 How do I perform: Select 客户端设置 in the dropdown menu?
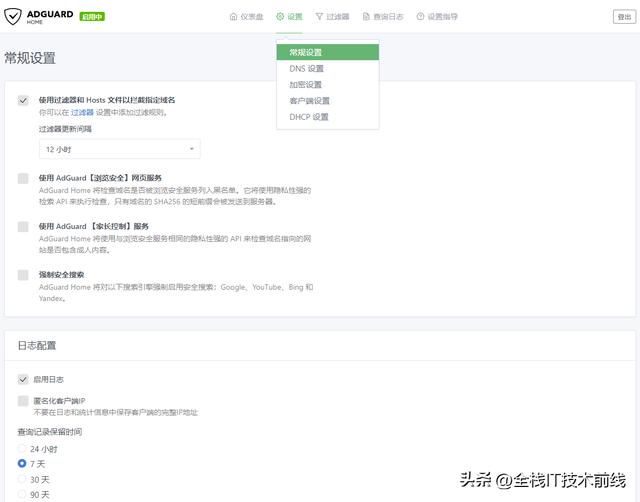tap(328, 101)
